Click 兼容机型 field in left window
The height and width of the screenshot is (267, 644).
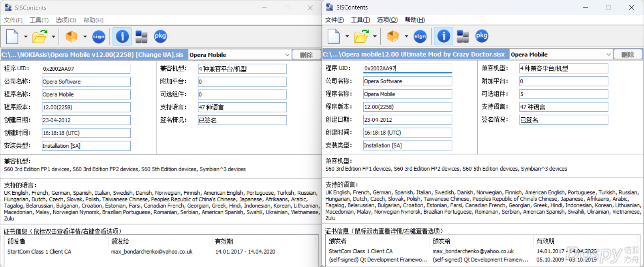(x=242, y=69)
